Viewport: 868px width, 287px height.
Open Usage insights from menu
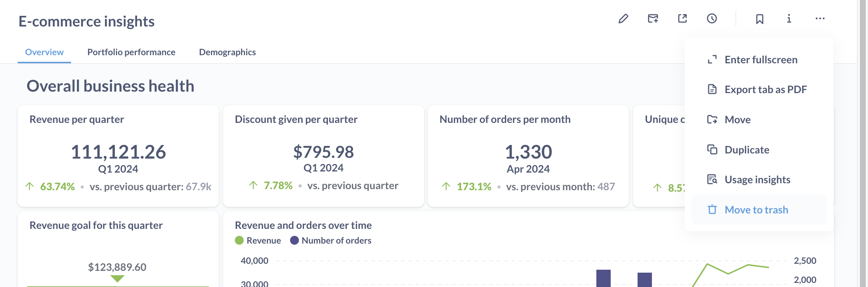757,180
